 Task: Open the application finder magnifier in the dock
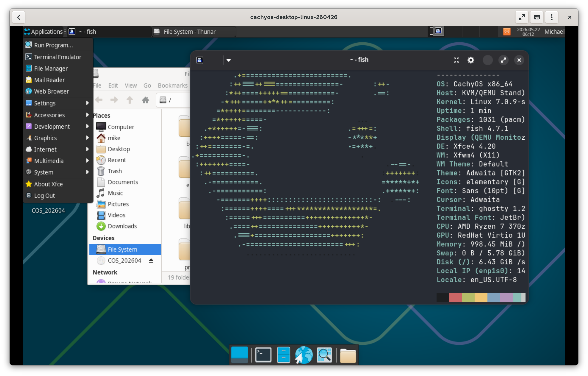[x=324, y=355]
